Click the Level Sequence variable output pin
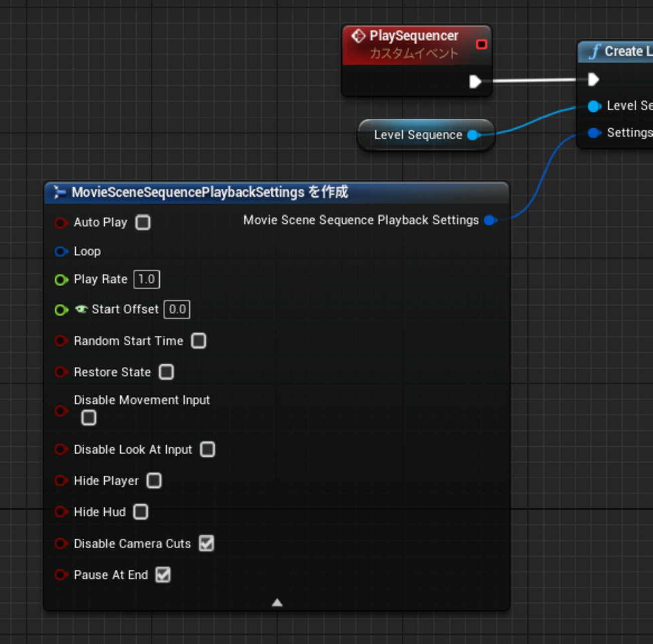Screen dimensions: 653x644 [x=473, y=135]
